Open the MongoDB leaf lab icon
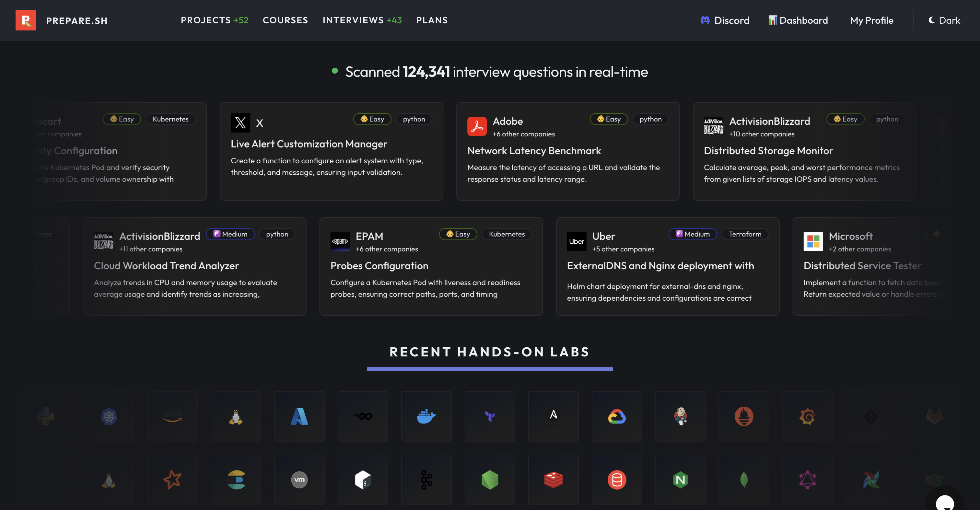 (x=744, y=480)
